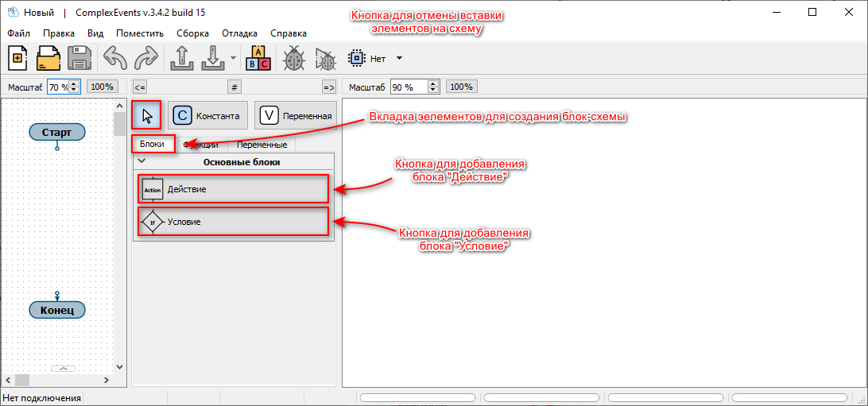Collapse the Основные блоки section
The image size is (868, 406).
tap(141, 161)
